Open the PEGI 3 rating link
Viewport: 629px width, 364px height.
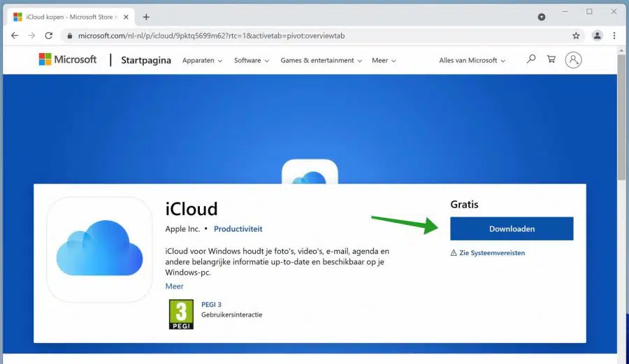click(211, 305)
